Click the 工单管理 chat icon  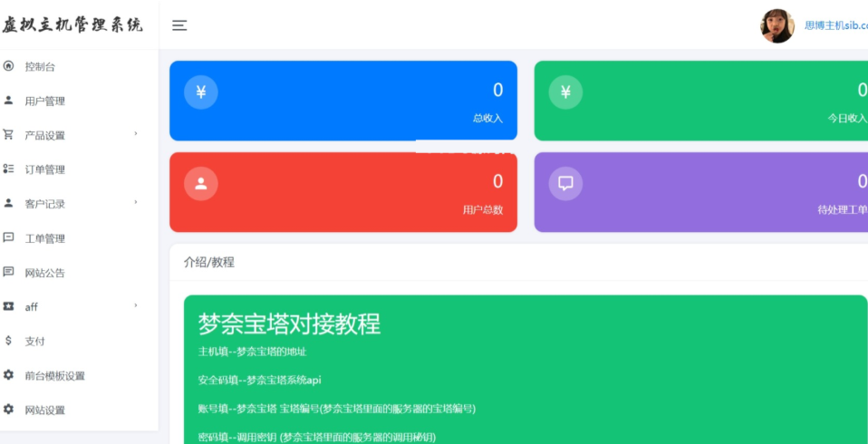(8, 237)
